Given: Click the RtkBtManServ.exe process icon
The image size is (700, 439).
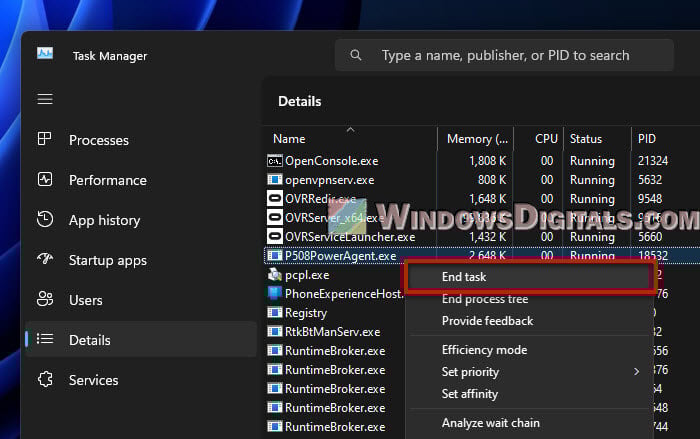Looking at the screenshot, I should (x=275, y=331).
